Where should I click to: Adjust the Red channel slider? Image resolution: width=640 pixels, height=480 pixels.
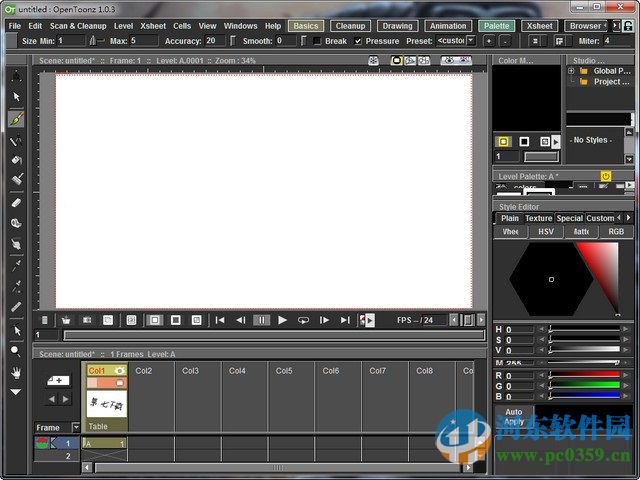[584, 375]
